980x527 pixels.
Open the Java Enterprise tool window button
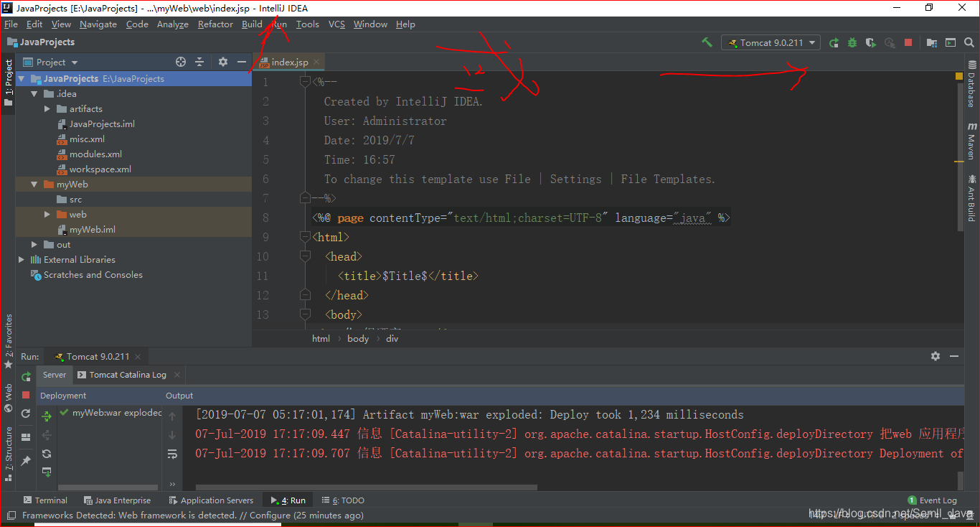tap(118, 500)
